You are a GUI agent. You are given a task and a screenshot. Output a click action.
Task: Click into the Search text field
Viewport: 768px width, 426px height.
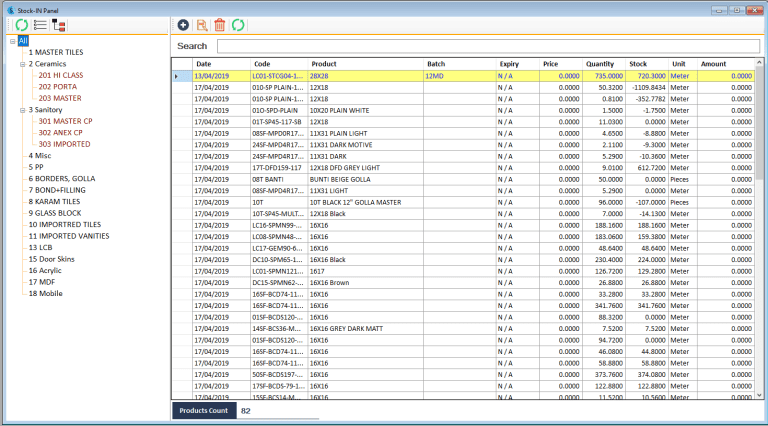pyautogui.click(x=486, y=46)
